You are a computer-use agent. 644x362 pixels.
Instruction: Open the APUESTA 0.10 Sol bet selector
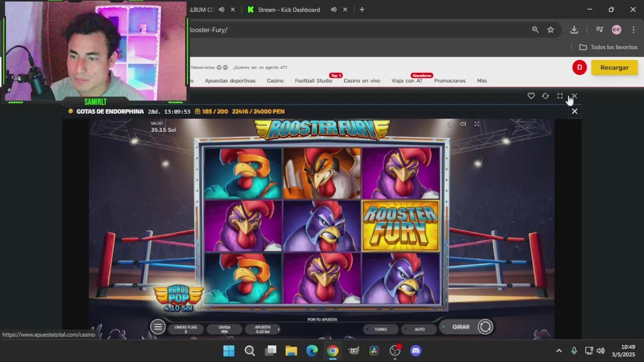pos(263,329)
